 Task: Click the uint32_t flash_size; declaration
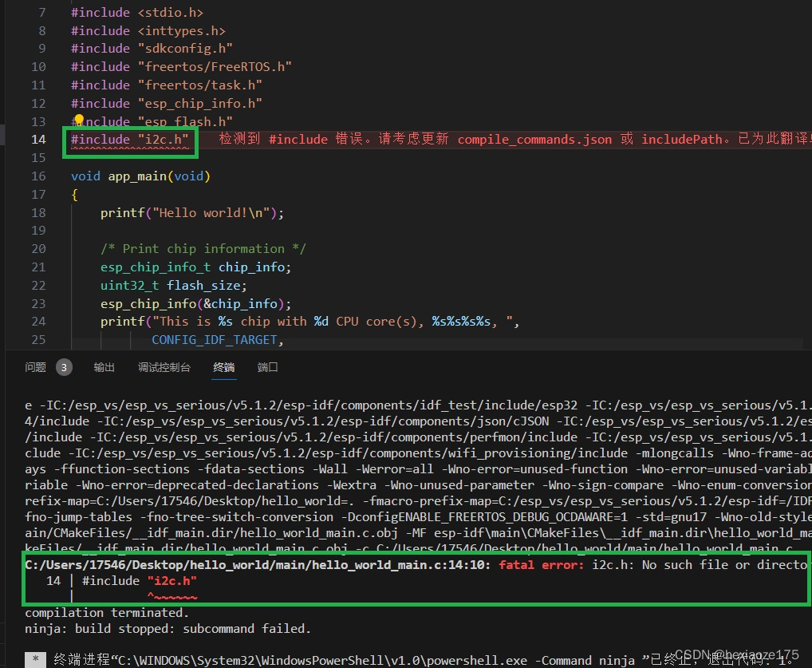point(173,286)
